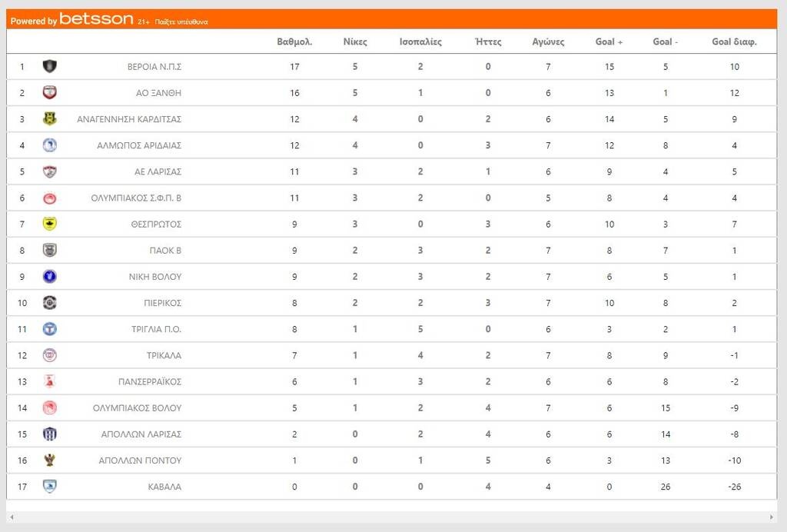Viewport: 787px width, 532px height.
Task: Click the horizontal scrollbar right arrow
Action: (x=772, y=517)
